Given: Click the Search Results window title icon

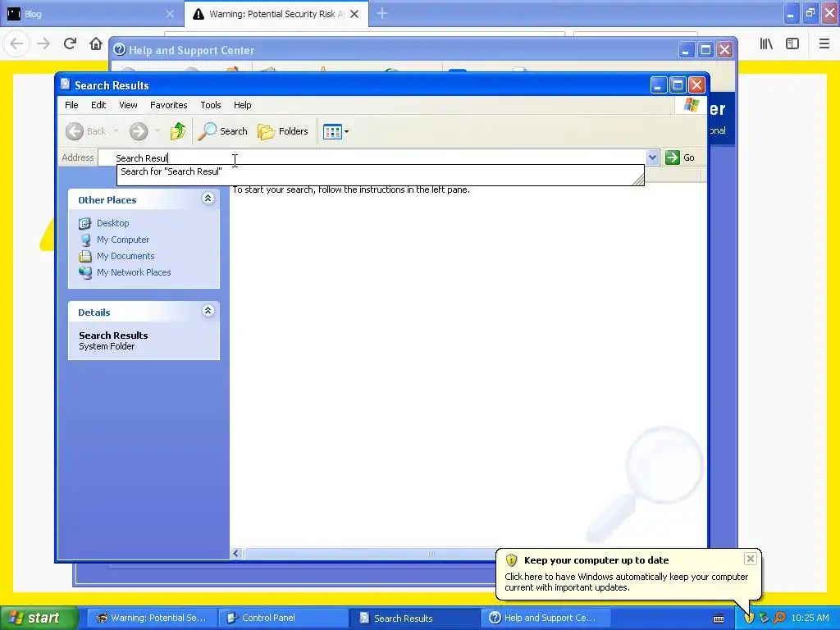Looking at the screenshot, I should (66, 84).
